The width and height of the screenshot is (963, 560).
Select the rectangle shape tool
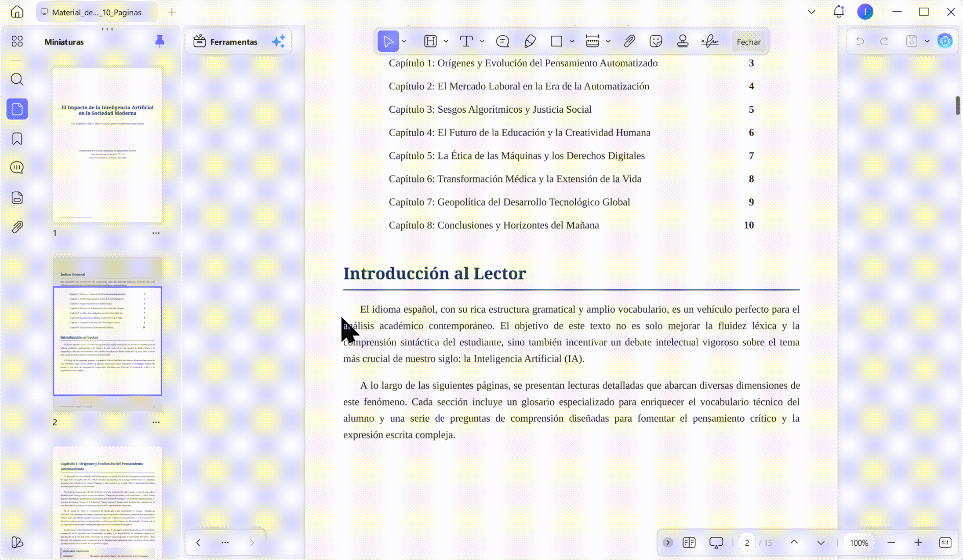point(556,41)
